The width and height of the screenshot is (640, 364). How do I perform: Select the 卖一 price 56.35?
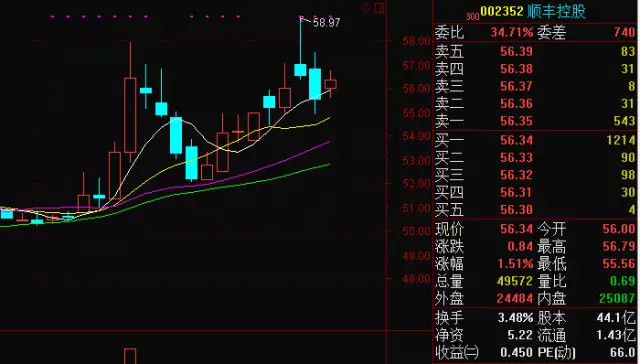tap(516, 121)
